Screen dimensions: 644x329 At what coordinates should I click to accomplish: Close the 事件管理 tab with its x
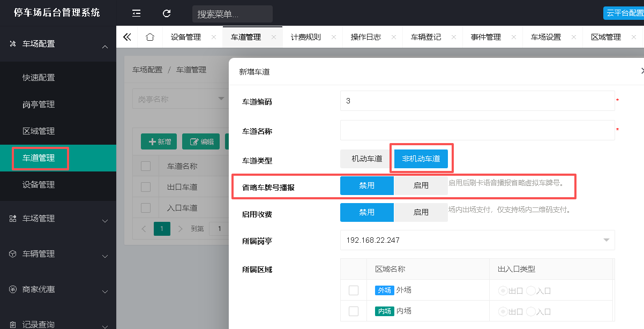click(514, 37)
